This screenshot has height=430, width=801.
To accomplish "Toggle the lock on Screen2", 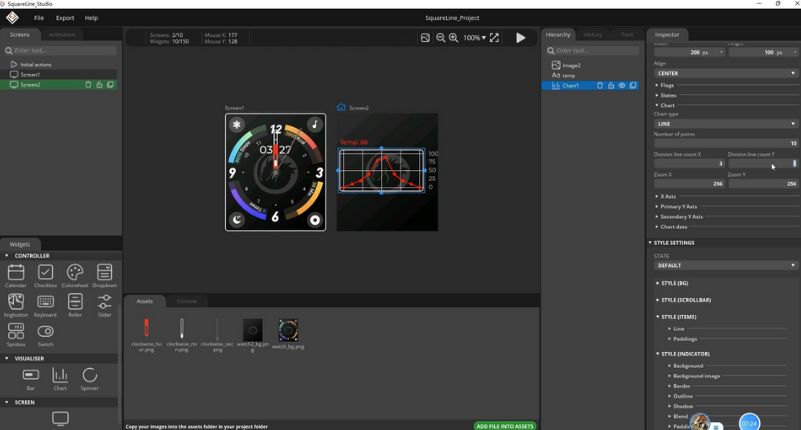I will pos(99,85).
